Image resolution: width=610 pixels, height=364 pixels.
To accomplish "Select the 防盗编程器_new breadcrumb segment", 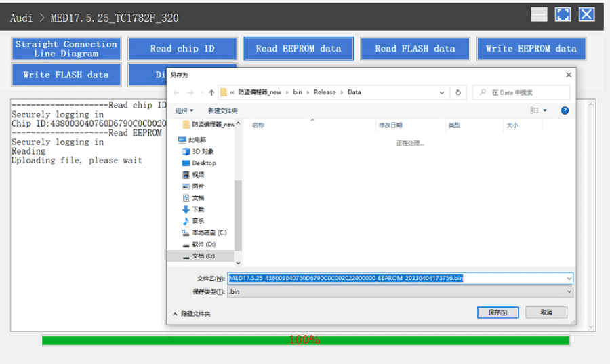I will 260,92.
